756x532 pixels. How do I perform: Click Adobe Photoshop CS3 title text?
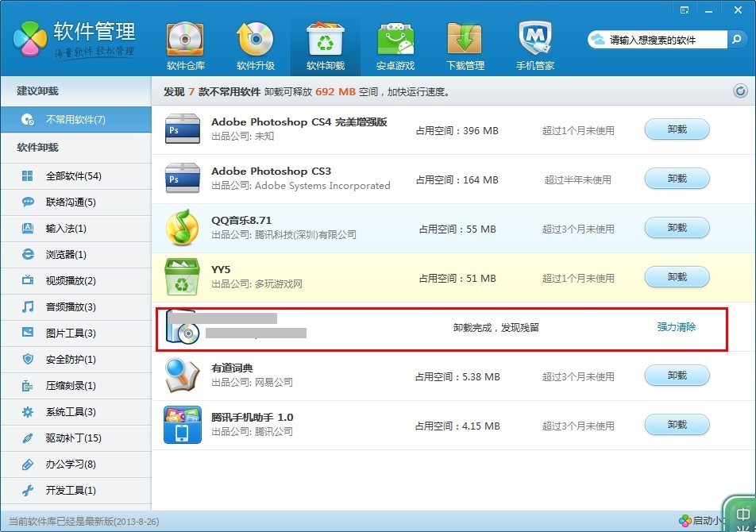click(x=271, y=171)
